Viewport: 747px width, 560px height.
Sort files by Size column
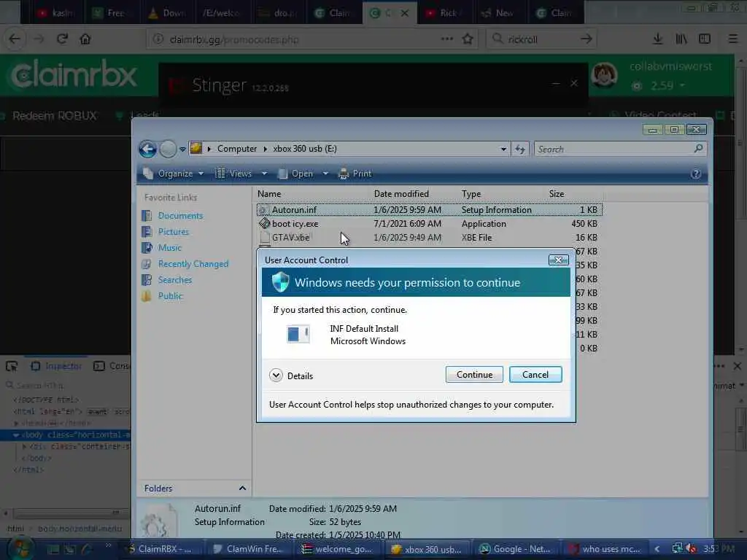coord(557,194)
